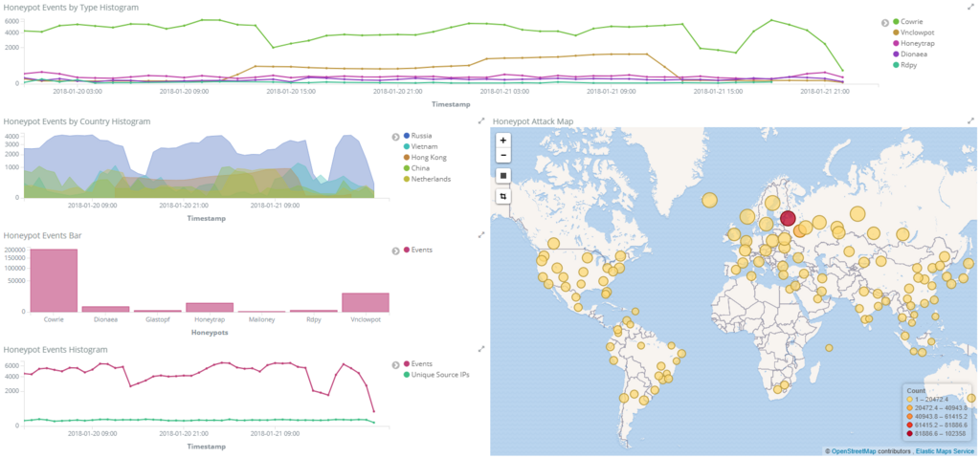Expand the Honeypot Attack Map panel to fullscreen

(x=970, y=120)
